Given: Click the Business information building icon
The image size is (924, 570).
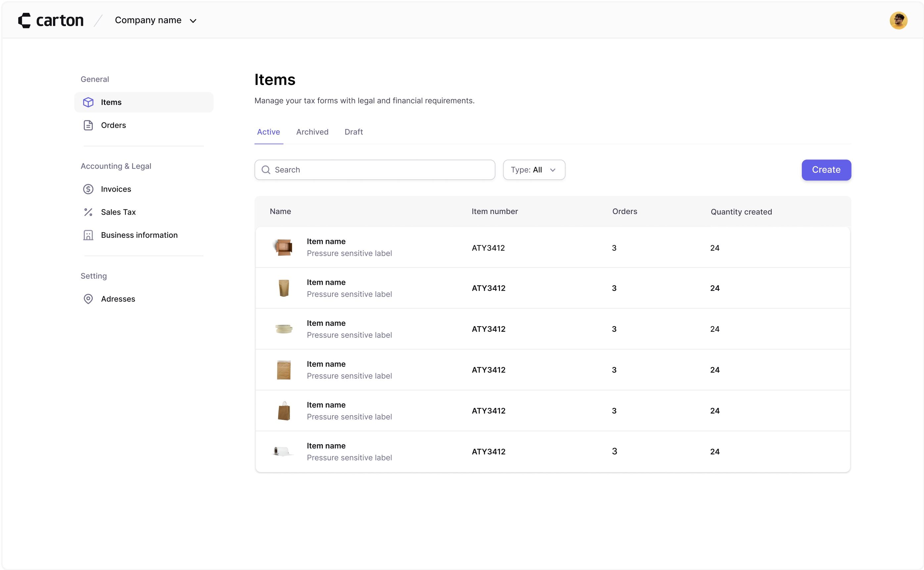Looking at the screenshot, I should [88, 235].
